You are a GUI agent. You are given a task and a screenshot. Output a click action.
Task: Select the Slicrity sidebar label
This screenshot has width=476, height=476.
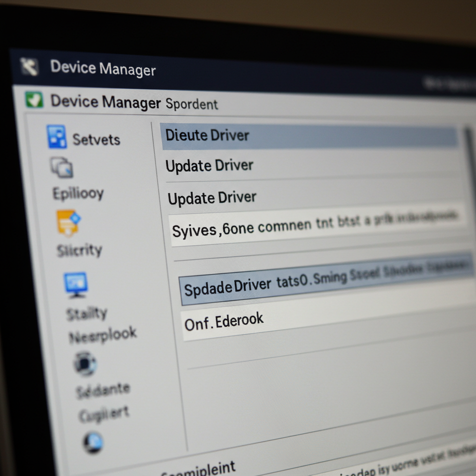[x=79, y=251]
